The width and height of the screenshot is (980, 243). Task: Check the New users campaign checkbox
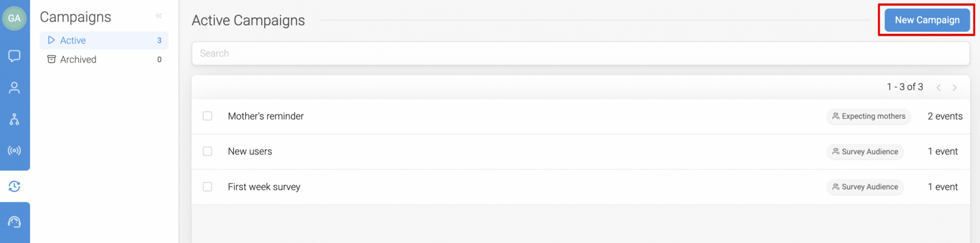[x=208, y=151]
